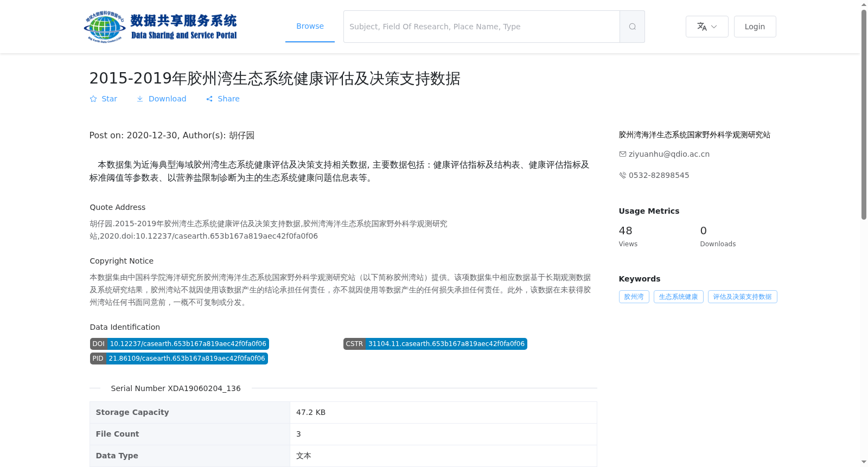This screenshot has width=868, height=467.
Task: Click the DOI identifier badge
Action: coord(180,344)
